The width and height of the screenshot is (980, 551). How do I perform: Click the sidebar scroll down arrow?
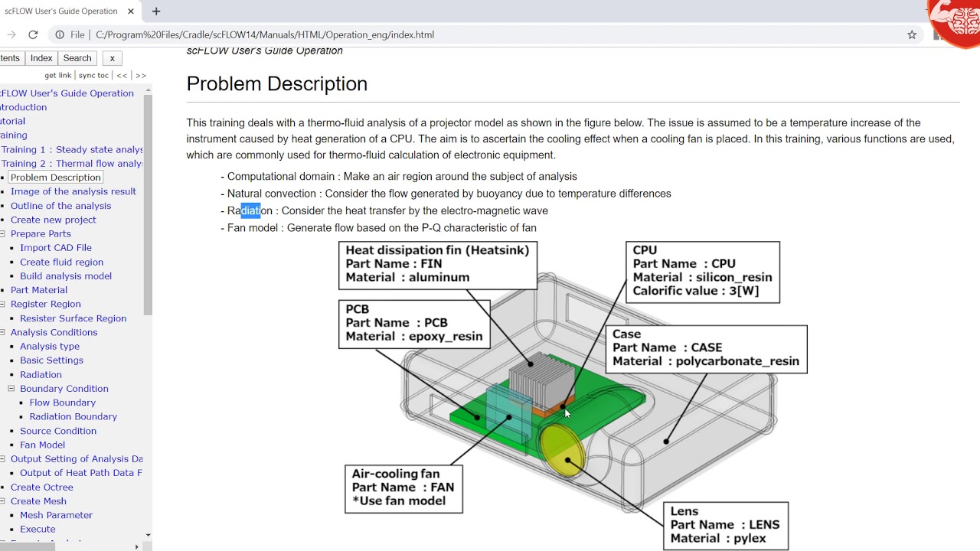[x=148, y=536]
